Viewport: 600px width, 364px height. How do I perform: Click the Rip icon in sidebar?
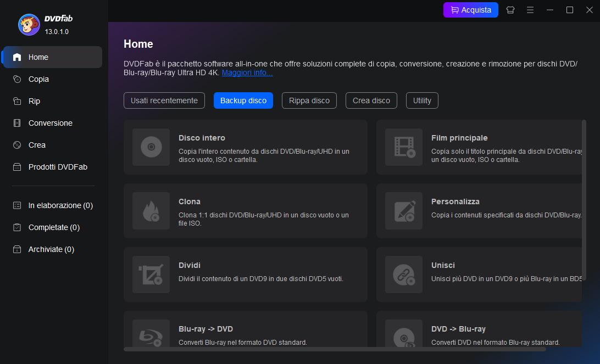tap(17, 101)
